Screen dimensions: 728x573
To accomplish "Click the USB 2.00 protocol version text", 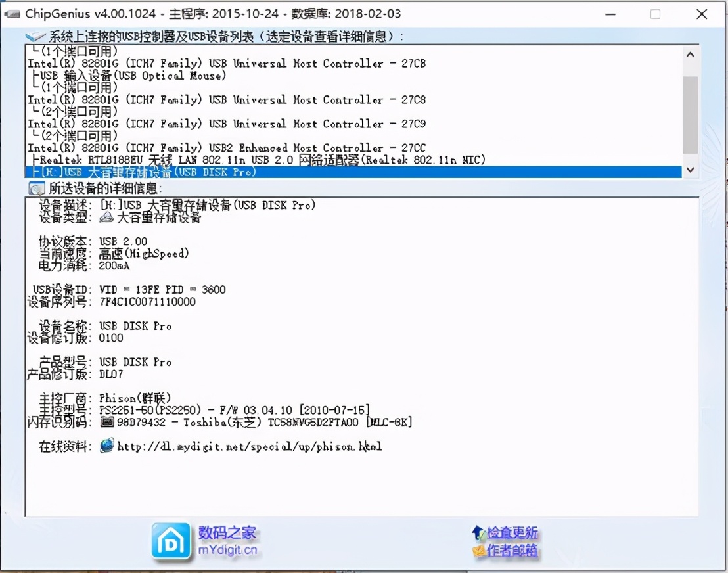I will 123,241.
